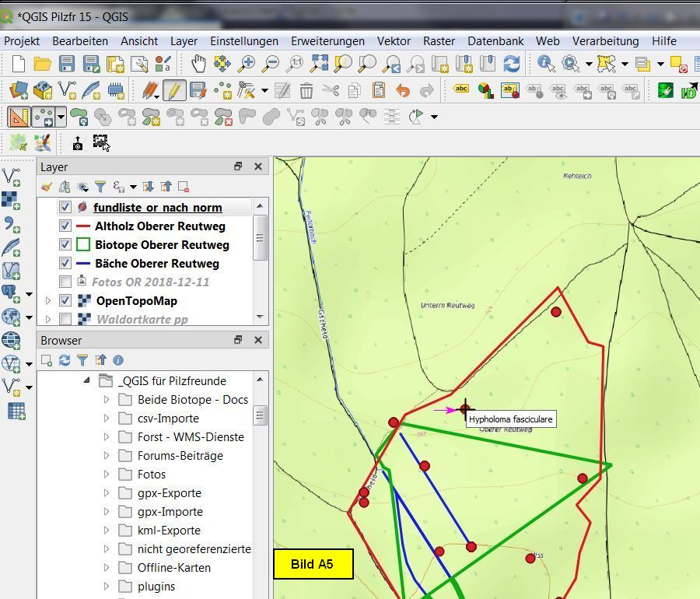Image resolution: width=700 pixels, height=599 pixels.
Task: Click the filter icon in Layer panel toolbar
Action: 100,187
